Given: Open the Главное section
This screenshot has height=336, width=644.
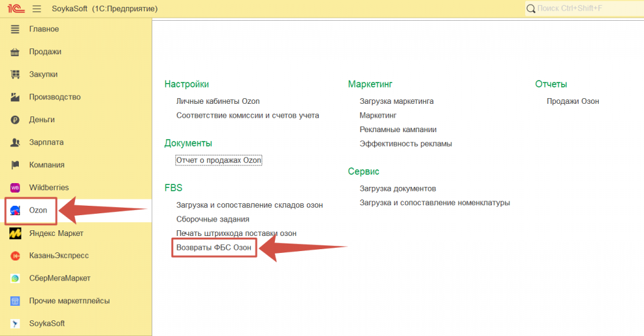Looking at the screenshot, I should point(43,29).
